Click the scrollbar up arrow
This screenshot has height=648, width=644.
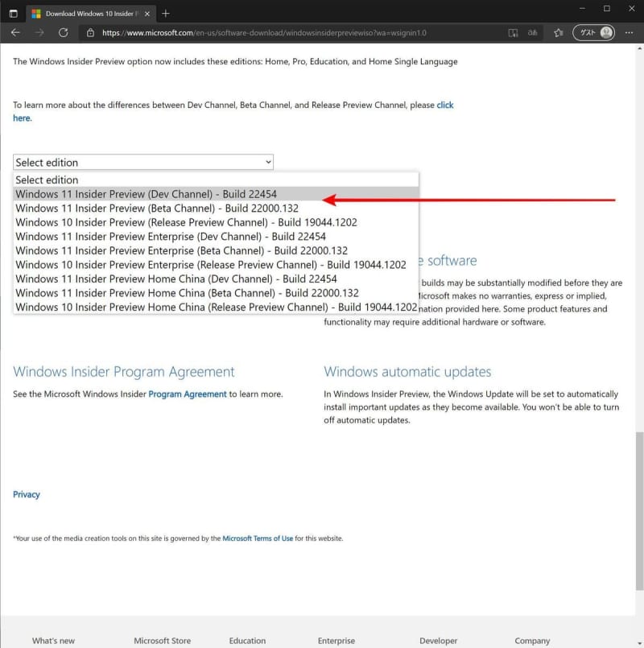click(x=639, y=48)
